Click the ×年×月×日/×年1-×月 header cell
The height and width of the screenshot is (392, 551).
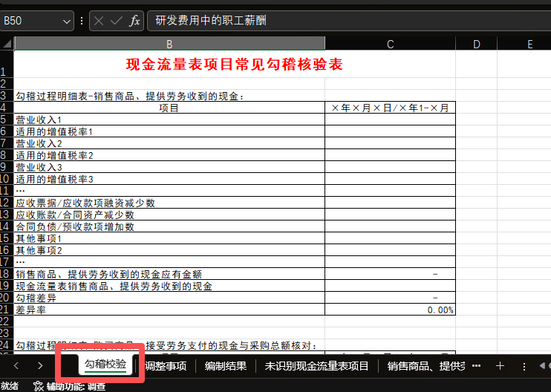[x=390, y=108]
